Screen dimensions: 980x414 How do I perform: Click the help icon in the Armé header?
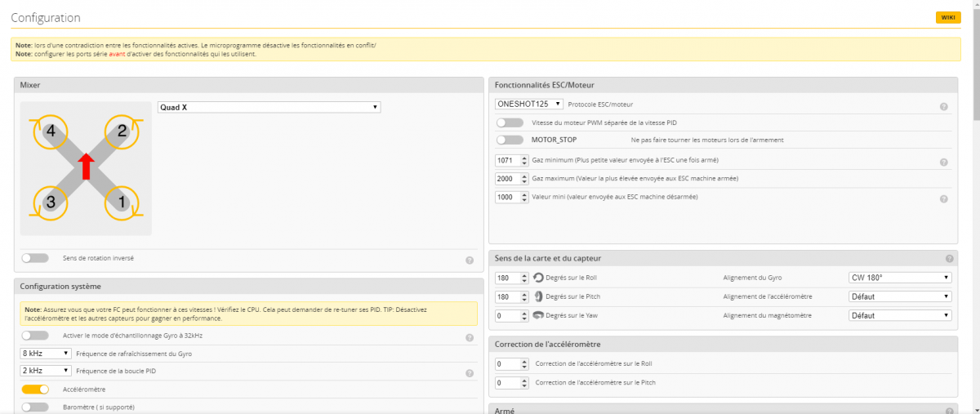click(x=949, y=411)
